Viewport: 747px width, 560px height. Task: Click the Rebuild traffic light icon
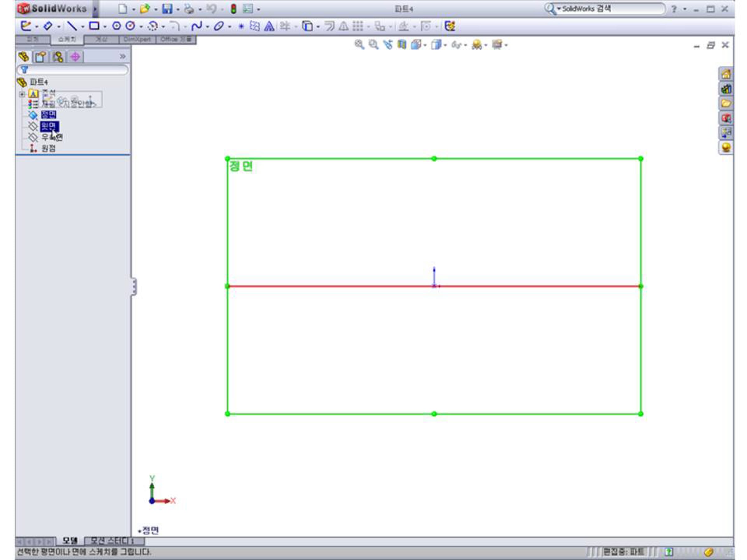click(x=233, y=9)
